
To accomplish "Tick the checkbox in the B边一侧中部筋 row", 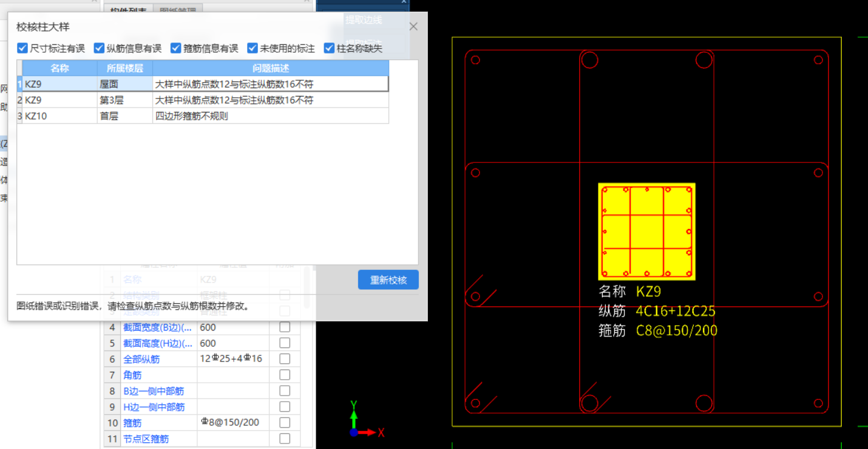I will 285,391.
